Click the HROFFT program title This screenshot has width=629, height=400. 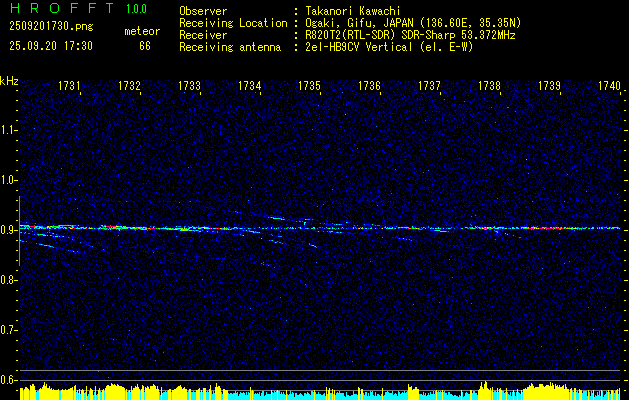[62, 8]
